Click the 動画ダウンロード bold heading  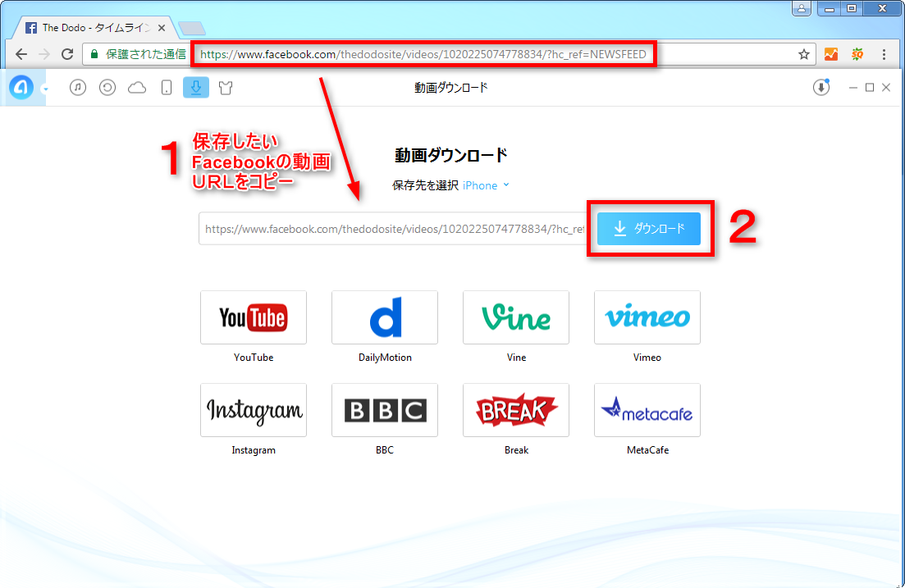tap(450, 155)
